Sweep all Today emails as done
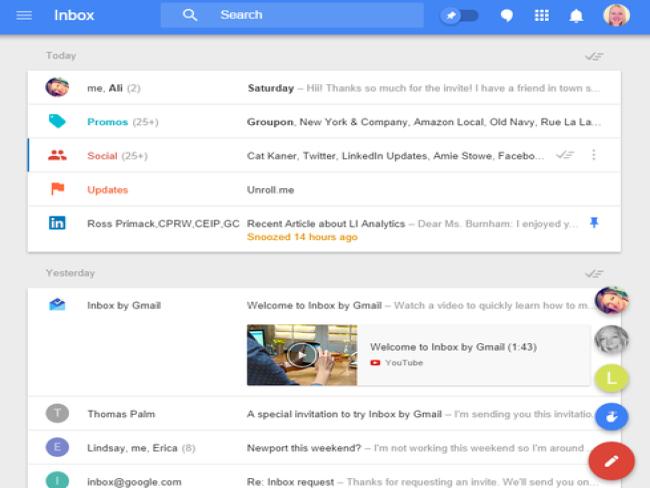650x488 pixels. click(x=594, y=56)
